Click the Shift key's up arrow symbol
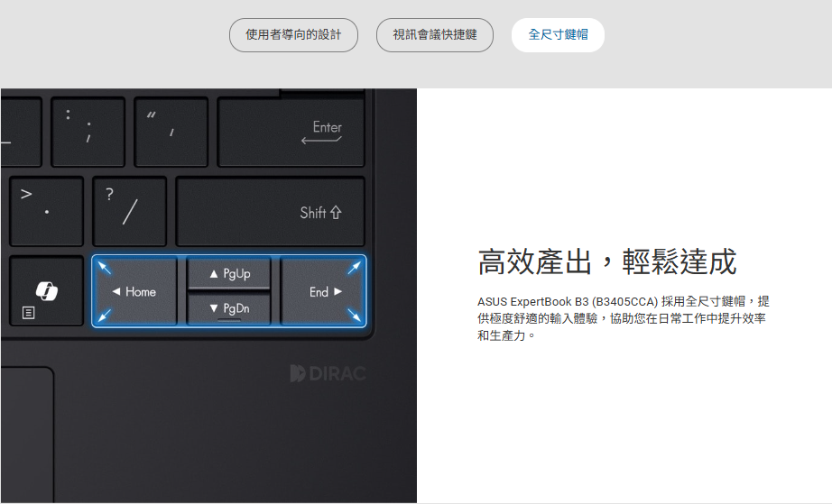The height and width of the screenshot is (504, 832). pyautogui.click(x=337, y=213)
